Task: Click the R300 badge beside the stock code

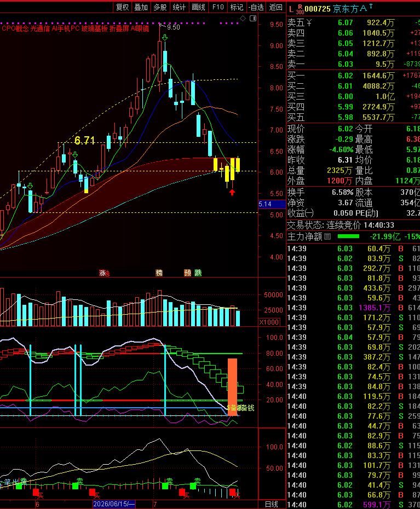Action: coord(300,9)
